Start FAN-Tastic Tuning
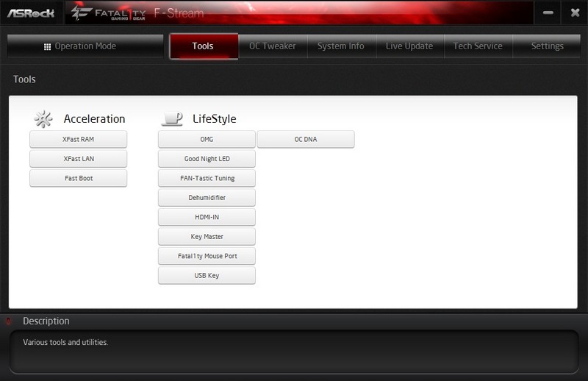Image resolution: width=588 pixels, height=381 pixels. pos(207,178)
